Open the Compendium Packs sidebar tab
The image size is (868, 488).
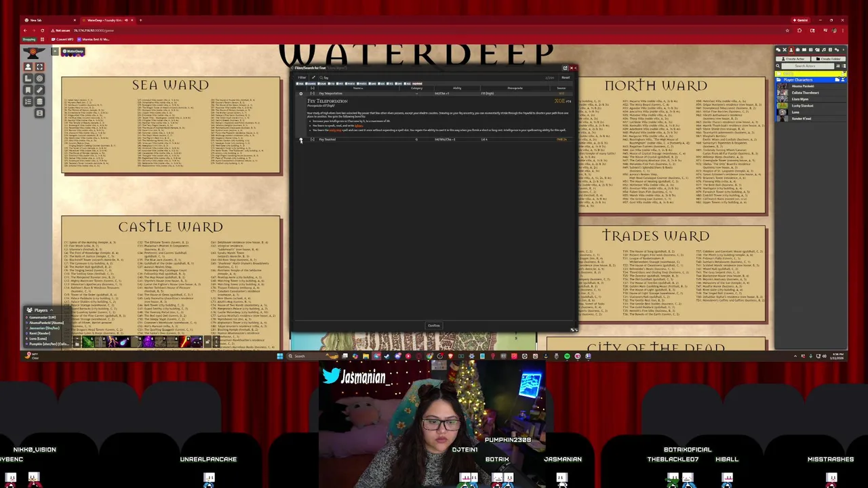[830, 50]
